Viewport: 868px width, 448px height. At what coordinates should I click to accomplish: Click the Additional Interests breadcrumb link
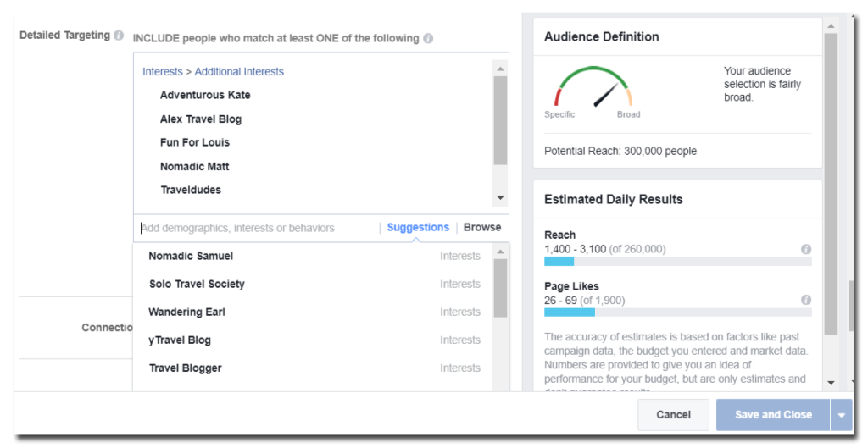(239, 72)
